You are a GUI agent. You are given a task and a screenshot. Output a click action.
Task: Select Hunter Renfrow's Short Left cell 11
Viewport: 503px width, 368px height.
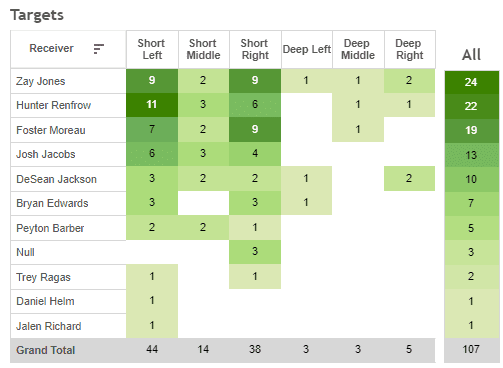click(152, 105)
